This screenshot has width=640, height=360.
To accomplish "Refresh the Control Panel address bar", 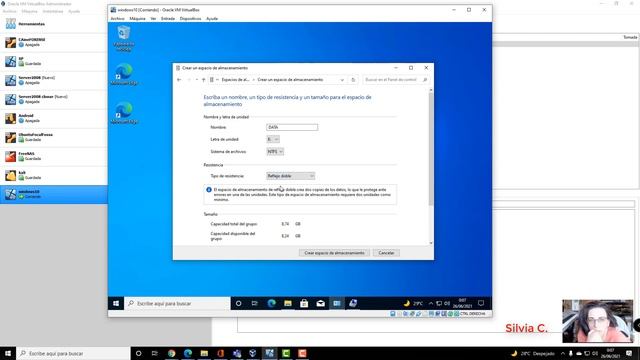I will click(353, 80).
